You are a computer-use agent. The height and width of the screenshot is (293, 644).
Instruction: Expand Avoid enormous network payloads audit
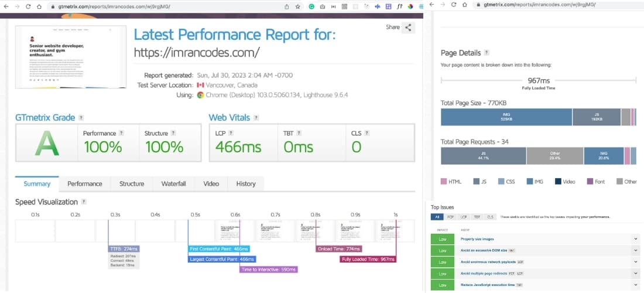[636, 262]
